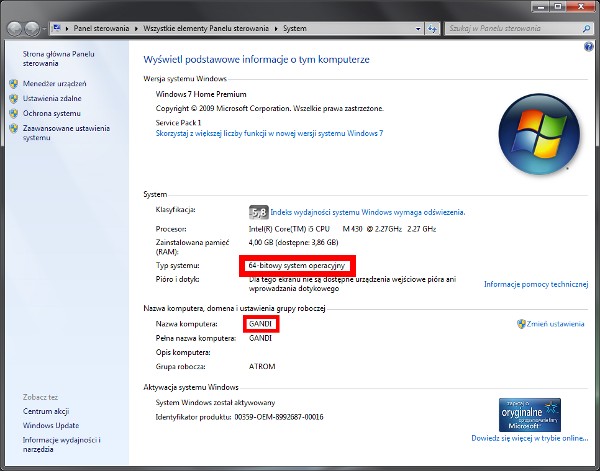Open Wszystkie elementy Panelu sterowania breadcrumb
This screenshot has width=600, height=471.
point(206,28)
